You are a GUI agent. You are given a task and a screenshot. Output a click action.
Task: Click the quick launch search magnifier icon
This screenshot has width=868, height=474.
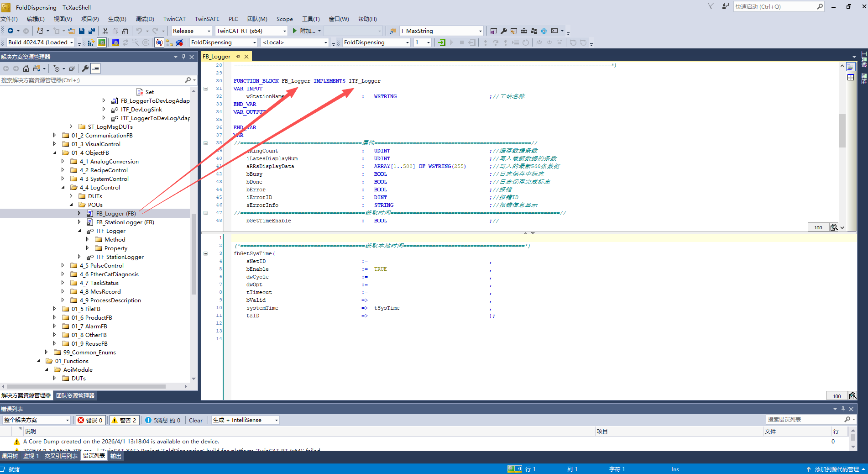[x=820, y=6]
